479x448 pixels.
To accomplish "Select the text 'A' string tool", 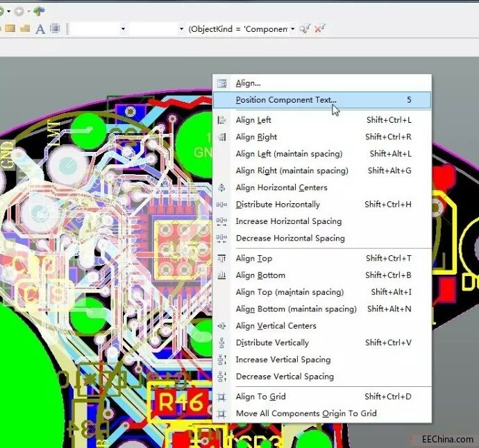I will (40, 29).
